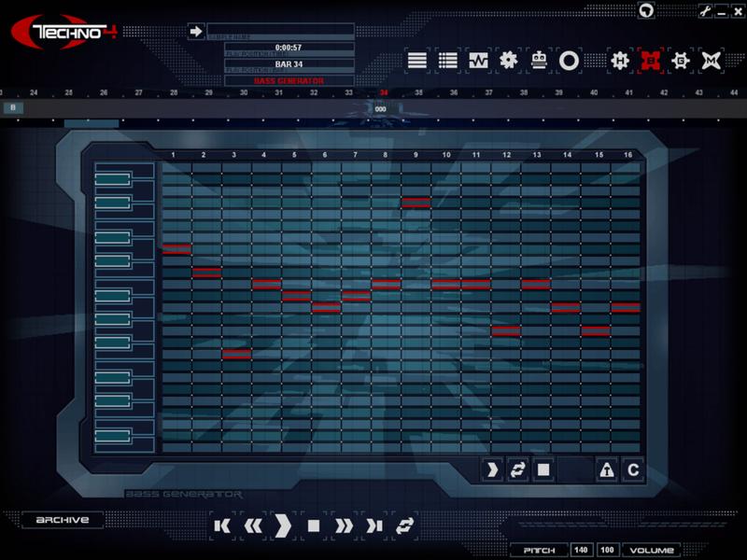Toggle off the red note in step 2
This screenshot has width=747, height=560.
206,273
